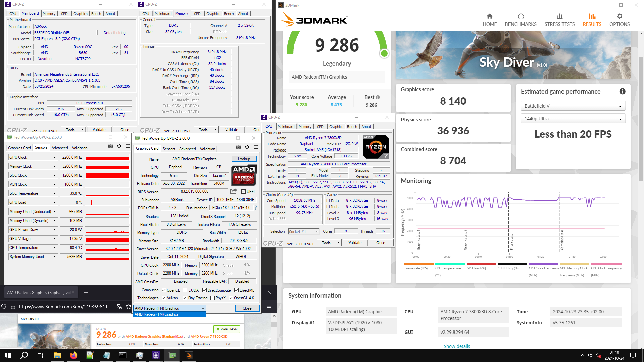This screenshot has height=362, width=644.
Task: Click share BIOS icon next to BIOS Version
Action: click(233, 191)
